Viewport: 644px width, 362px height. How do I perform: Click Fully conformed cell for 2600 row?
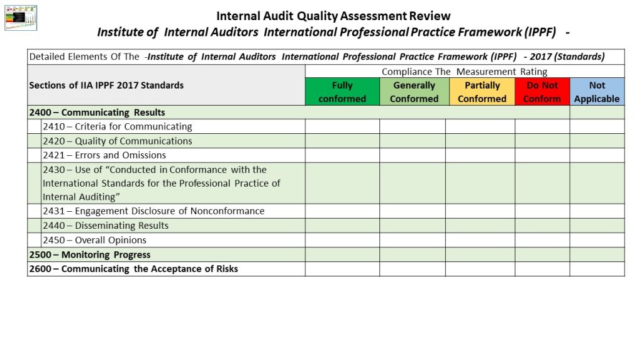[x=342, y=269]
